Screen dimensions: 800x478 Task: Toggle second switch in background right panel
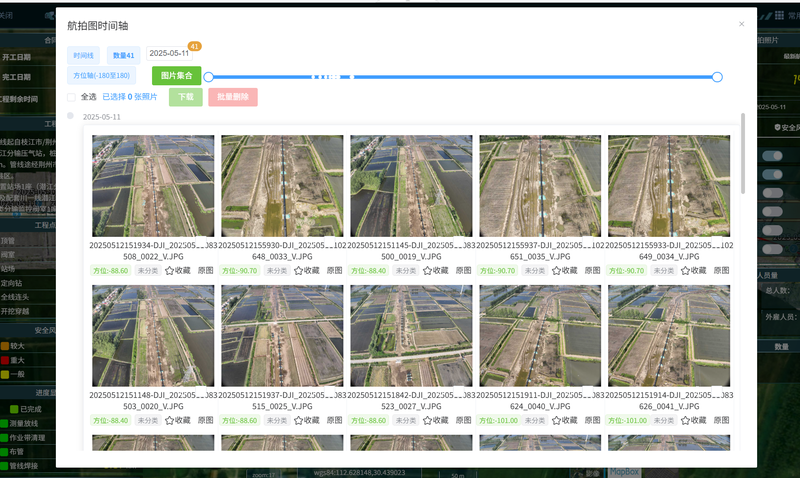click(772, 174)
